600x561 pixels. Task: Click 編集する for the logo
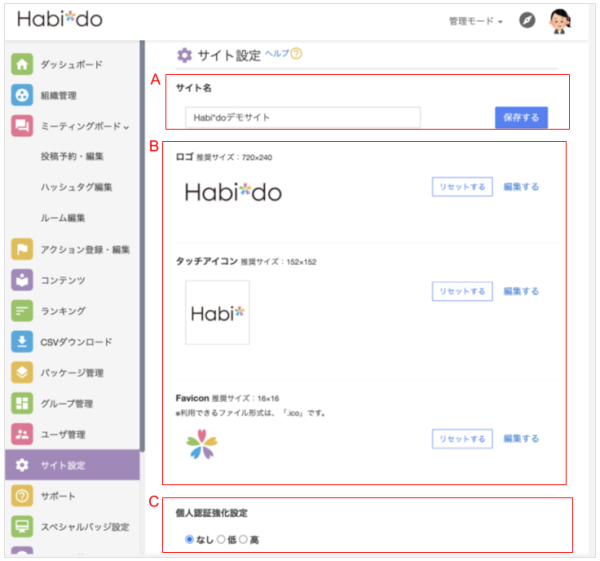[521, 187]
